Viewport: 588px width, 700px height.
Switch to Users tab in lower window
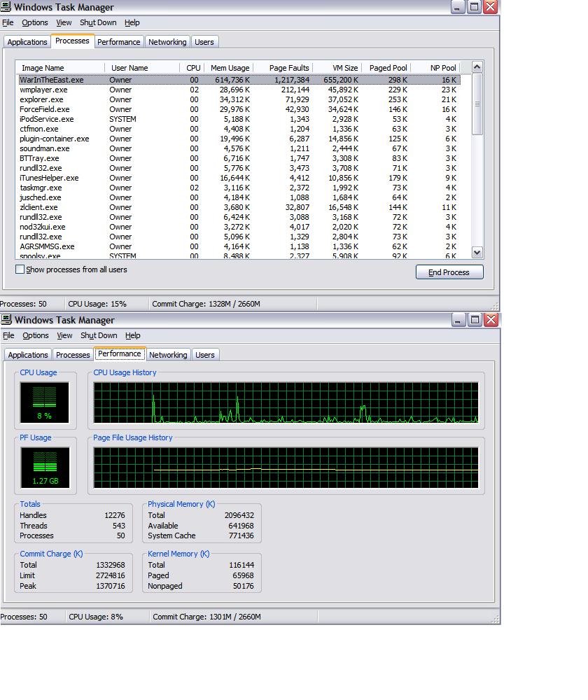pyautogui.click(x=205, y=355)
